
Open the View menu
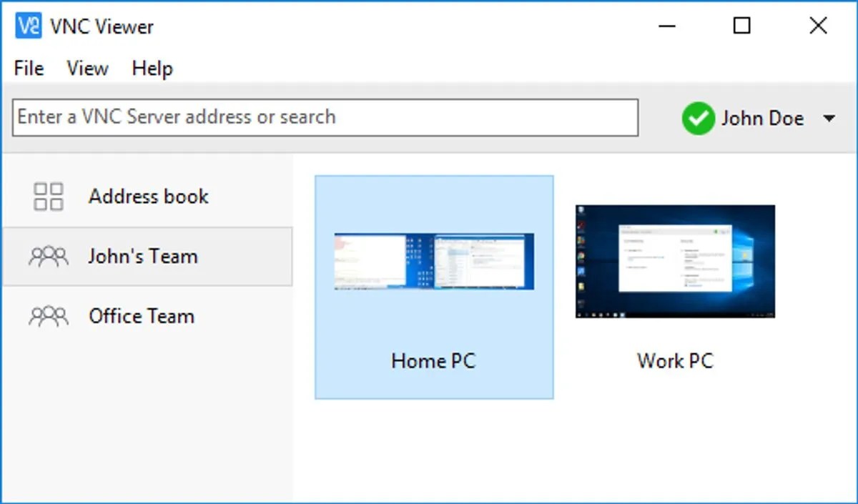pyautogui.click(x=87, y=68)
